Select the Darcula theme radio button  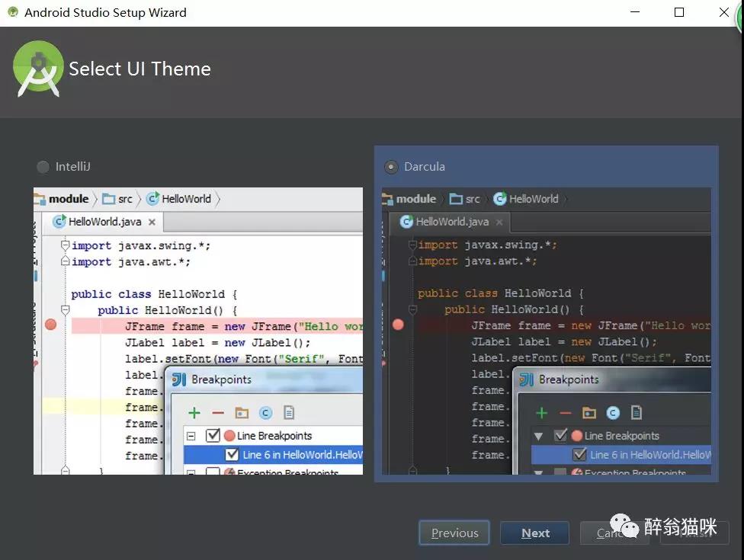tap(391, 167)
